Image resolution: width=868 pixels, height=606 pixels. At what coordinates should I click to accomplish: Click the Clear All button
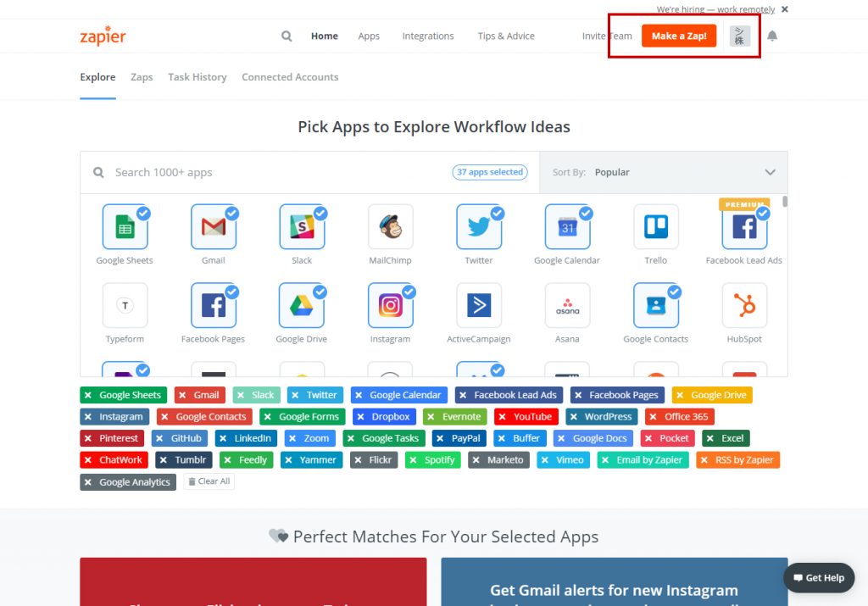pos(209,481)
